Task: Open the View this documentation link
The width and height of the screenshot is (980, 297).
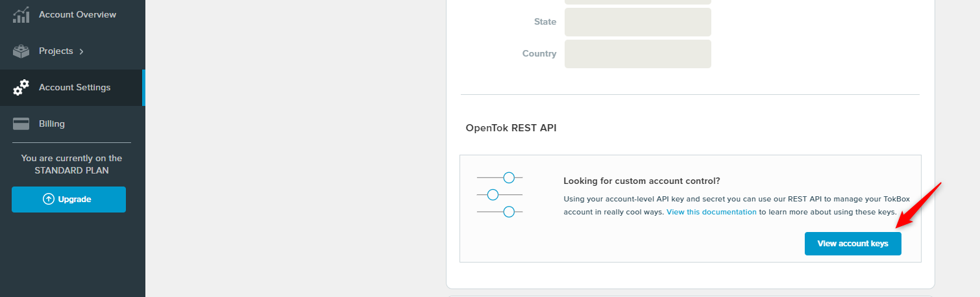Action: click(x=711, y=212)
